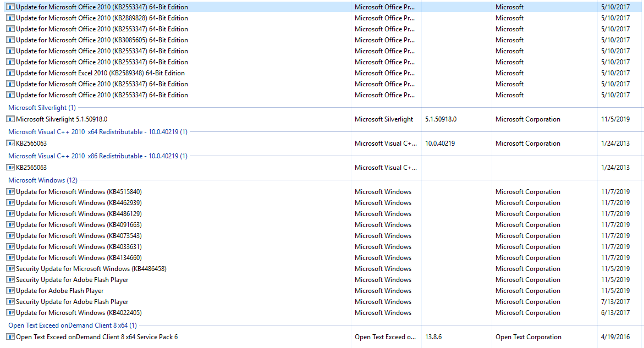Click 'Microsoft Office Pr...' cell in KB2889828 row
The image size is (644, 348).
coord(385,18)
